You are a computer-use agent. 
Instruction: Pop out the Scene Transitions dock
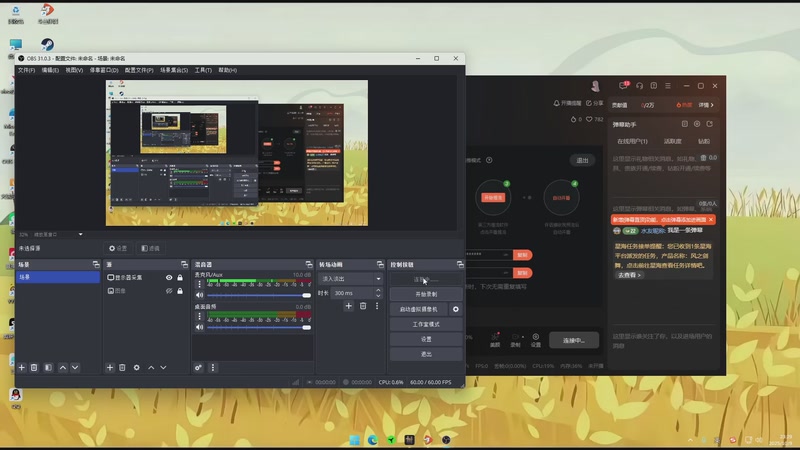(x=380, y=264)
